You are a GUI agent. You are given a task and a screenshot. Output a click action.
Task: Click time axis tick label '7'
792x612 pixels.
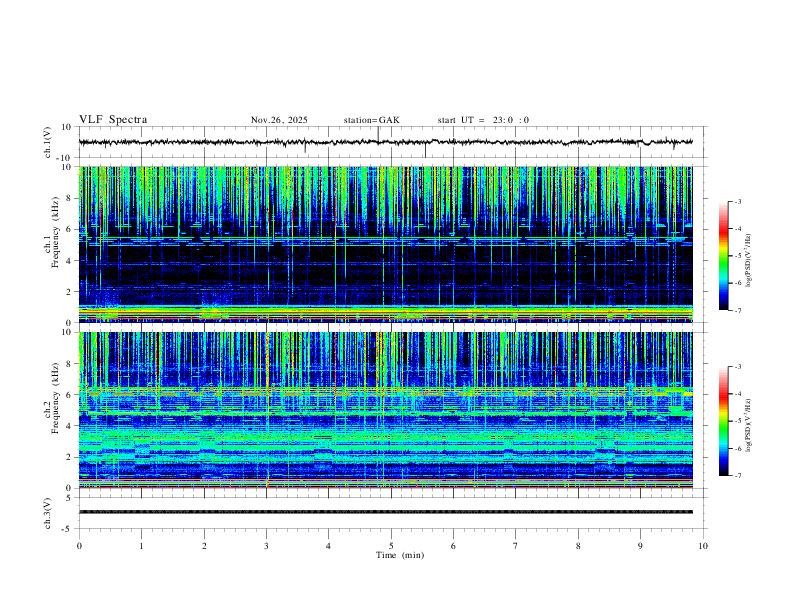[516, 546]
